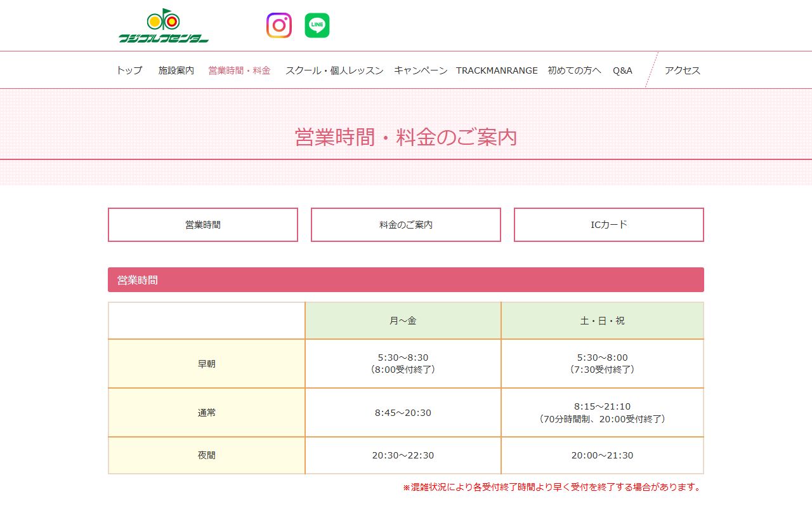The height and width of the screenshot is (508, 812).
Task: Open スクール・個人レッスン page
Action: [334, 70]
